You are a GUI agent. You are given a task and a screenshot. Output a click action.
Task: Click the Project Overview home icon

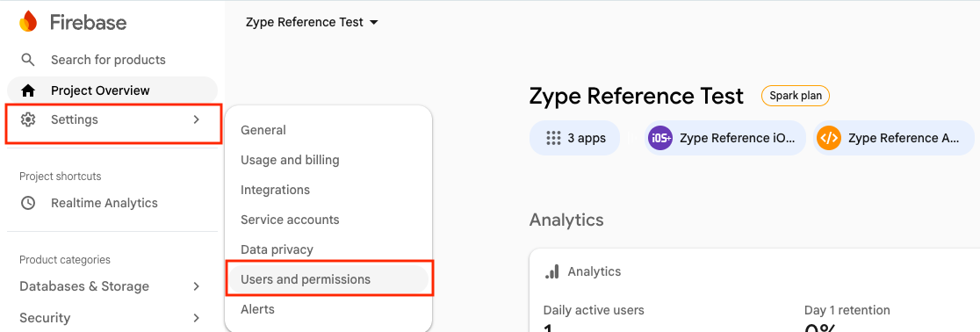tap(27, 90)
